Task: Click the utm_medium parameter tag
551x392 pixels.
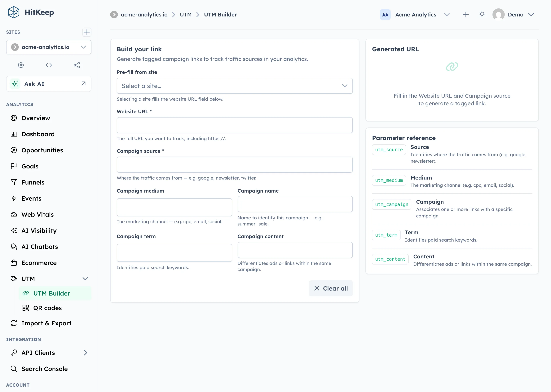Action: click(x=389, y=180)
